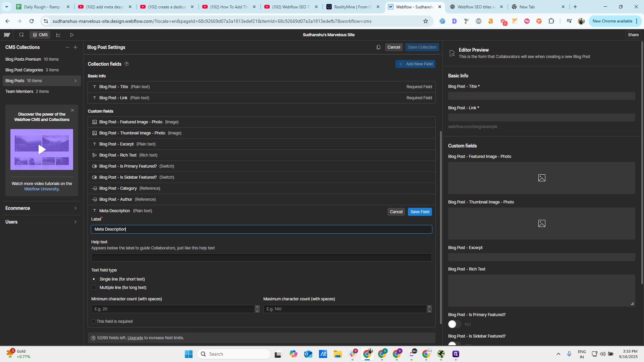
Task: Switch to the CMS tab
Action: [x=40, y=35]
